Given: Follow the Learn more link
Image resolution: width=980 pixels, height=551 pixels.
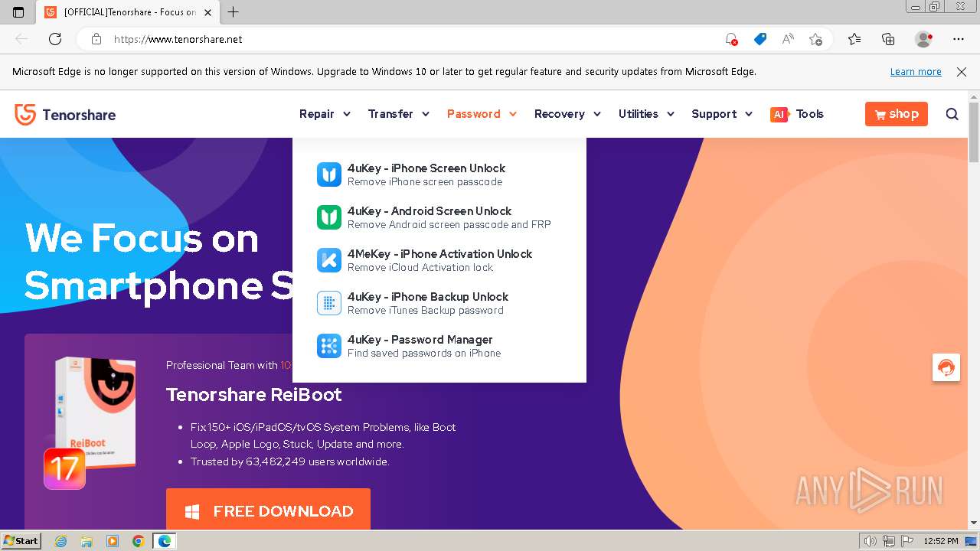Looking at the screenshot, I should point(916,72).
